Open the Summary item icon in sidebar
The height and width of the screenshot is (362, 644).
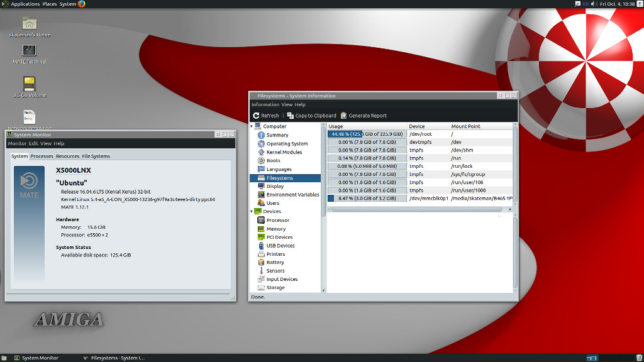point(261,135)
